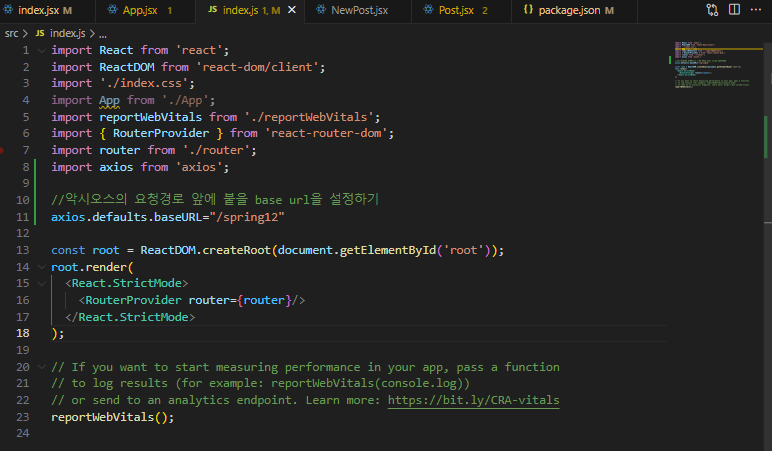Open the https://bit.ly/CRA-vitals link

click(473, 400)
